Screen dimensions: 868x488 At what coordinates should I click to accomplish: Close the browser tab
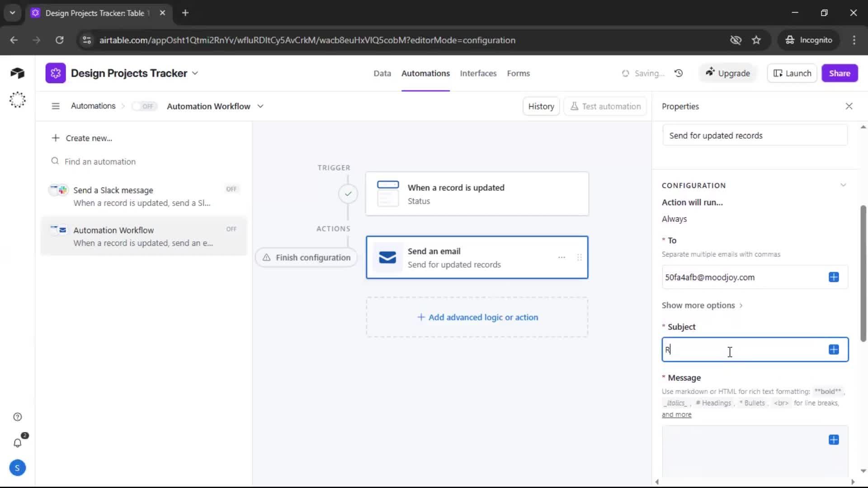[x=162, y=13]
